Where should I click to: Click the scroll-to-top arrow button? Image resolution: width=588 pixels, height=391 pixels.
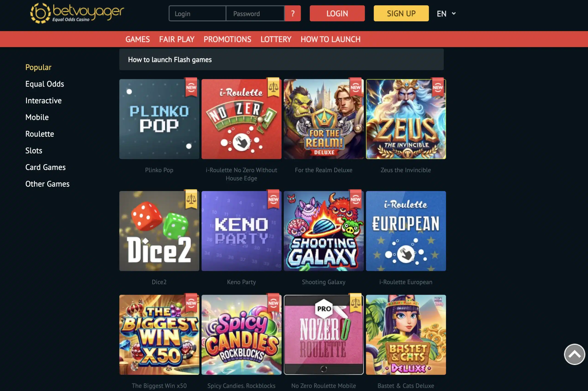pos(574,354)
